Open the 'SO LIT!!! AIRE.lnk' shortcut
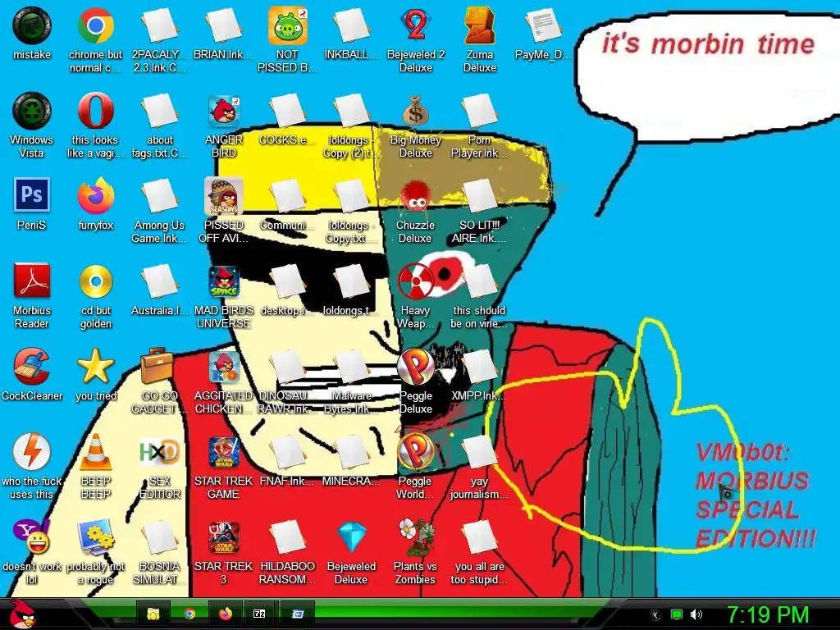The width and height of the screenshot is (840, 630). (x=479, y=196)
